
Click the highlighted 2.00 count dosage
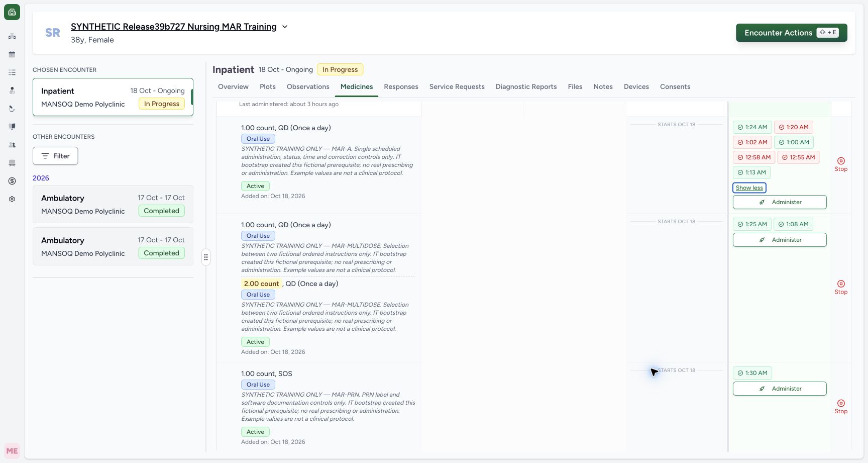pos(261,284)
